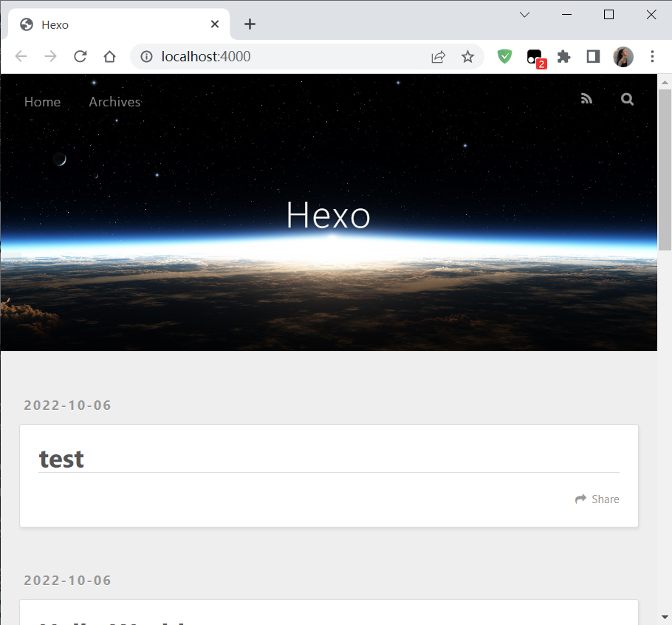Bookmark this page with the star icon
The image size is (672, 625).
[467, 57]
